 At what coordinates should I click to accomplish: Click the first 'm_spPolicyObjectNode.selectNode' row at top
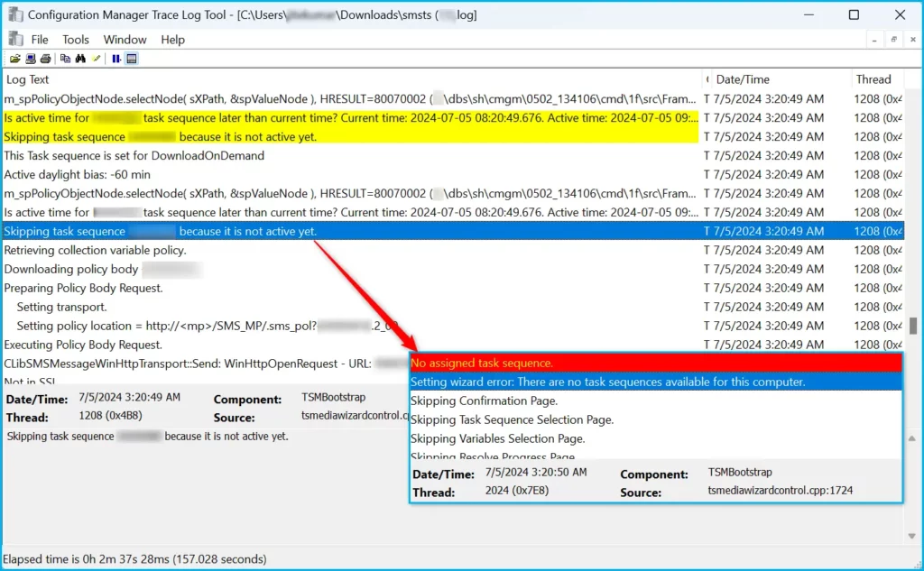pyautogui.click(x=453, y=99)
